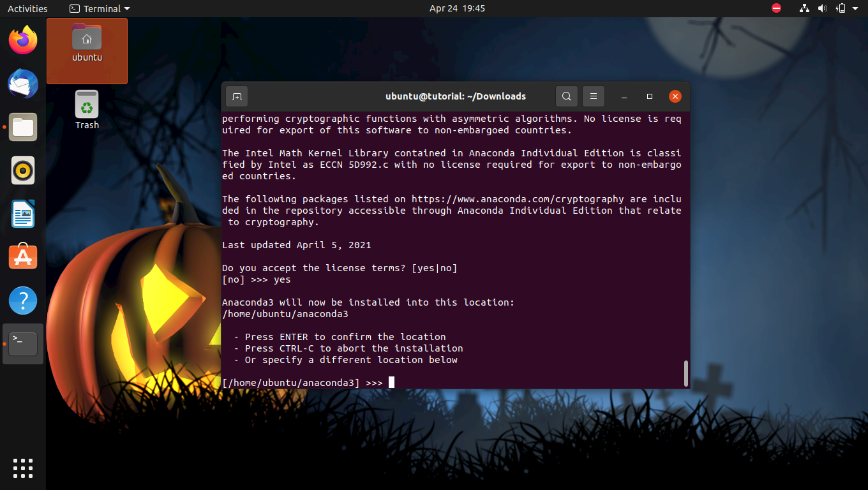Minimize the terminal window
868x490 pixels.
[x=624, y=96]
